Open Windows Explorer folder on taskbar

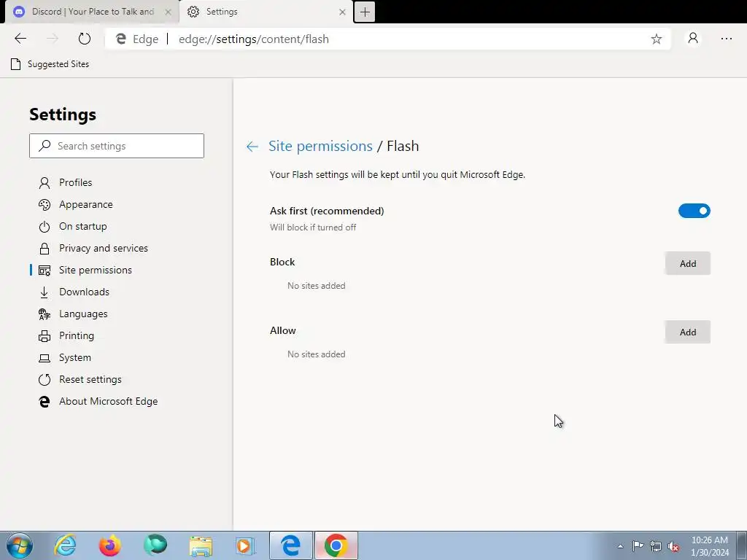pos(201,545)
